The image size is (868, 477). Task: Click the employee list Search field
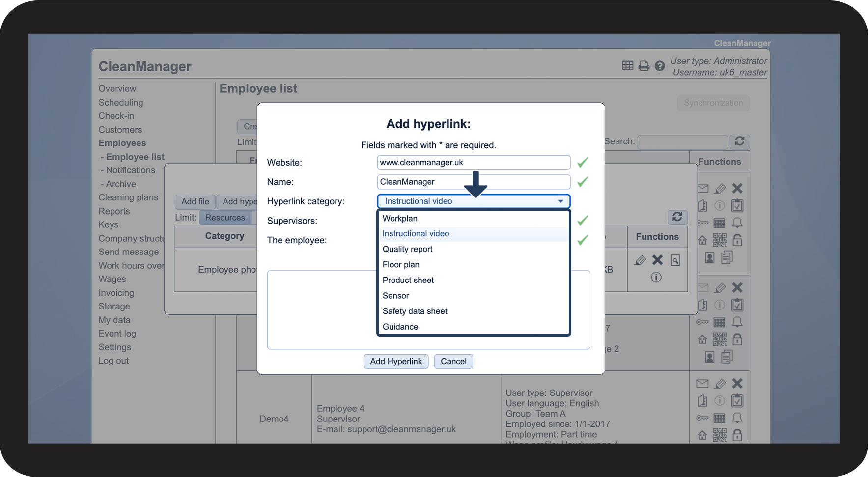[x=682, y=142]
